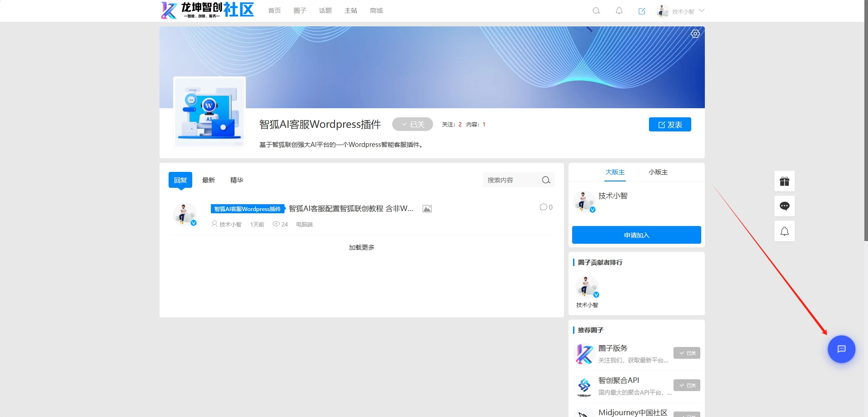Switch to the 大版主 tab
This screenshot has height=417, width=868.
615,172
